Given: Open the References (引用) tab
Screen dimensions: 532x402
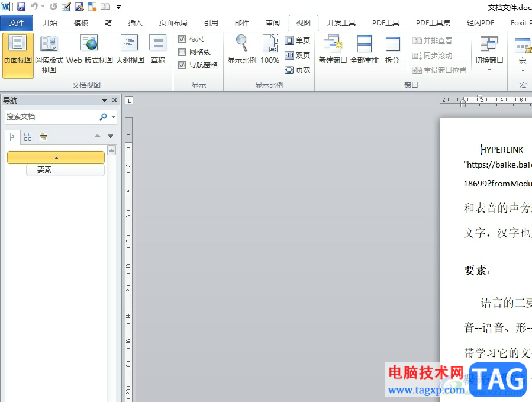Looking at the screenshot, I should pos(211,22).
